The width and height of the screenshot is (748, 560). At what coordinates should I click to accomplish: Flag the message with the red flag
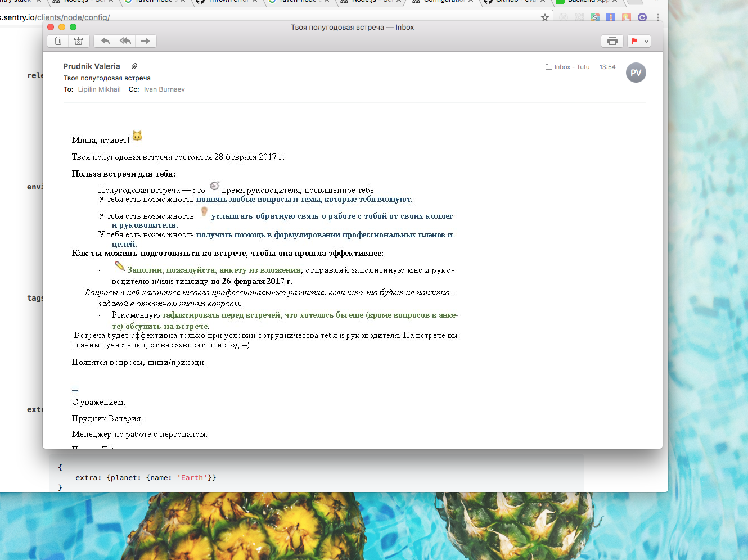point(634,41)
